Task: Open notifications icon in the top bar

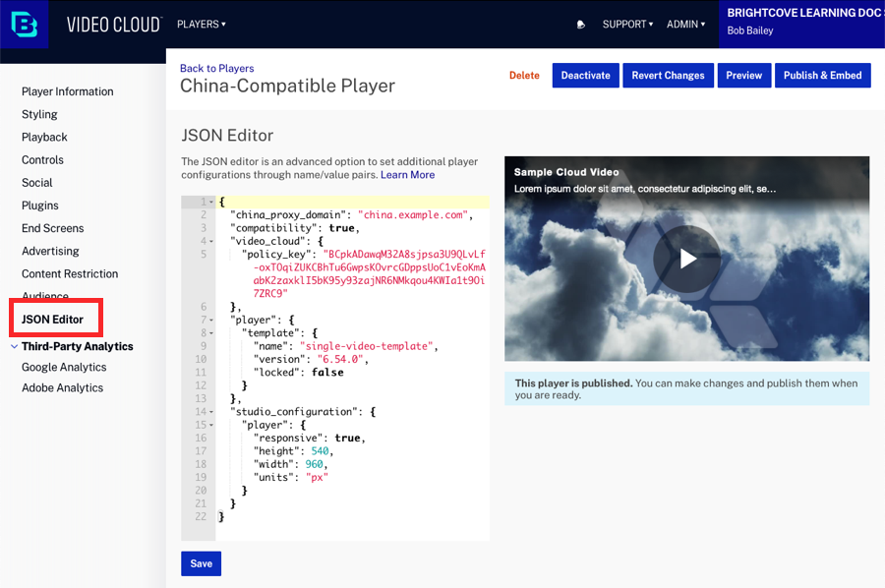Action: pos(580,24)
